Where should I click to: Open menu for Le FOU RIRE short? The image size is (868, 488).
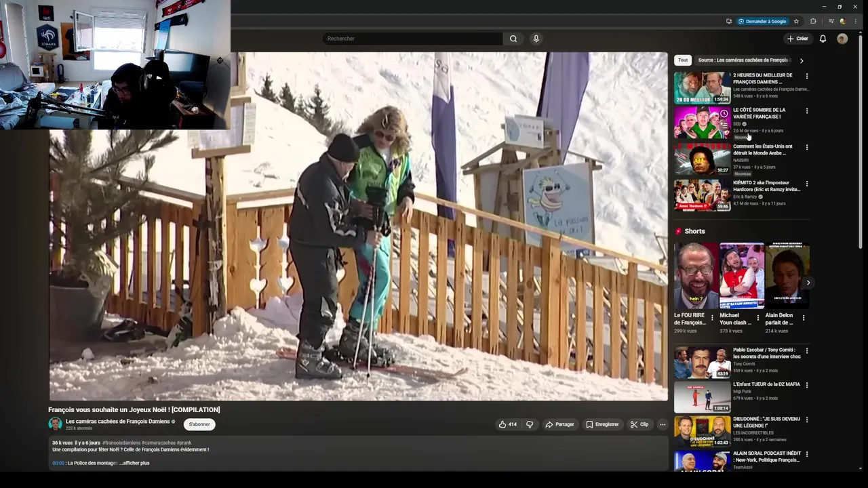[713, 317]
